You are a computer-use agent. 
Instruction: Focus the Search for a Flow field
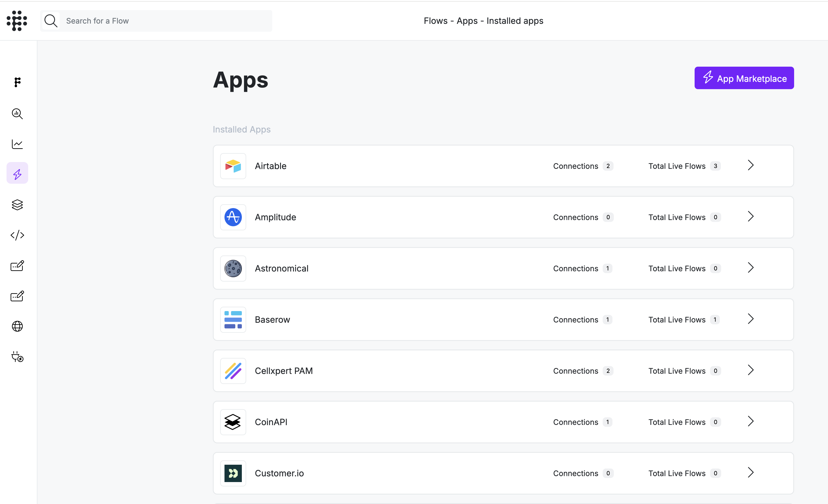pos(156,21)
